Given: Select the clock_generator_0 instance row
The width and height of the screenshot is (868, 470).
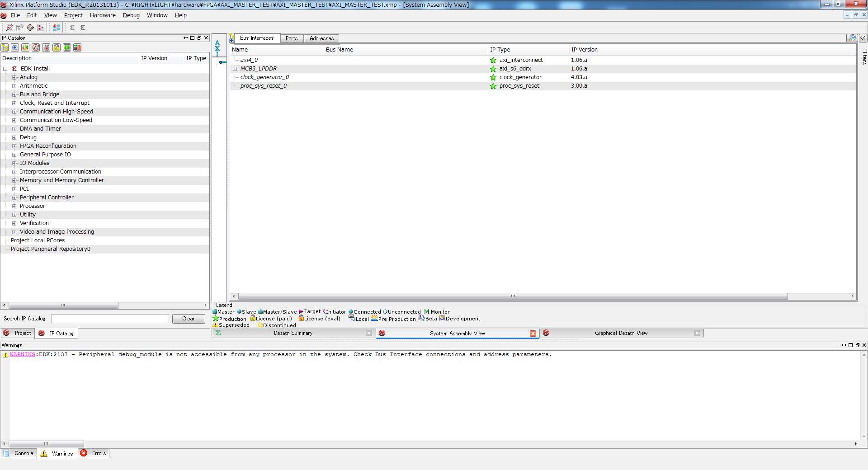Looking at the screenshot, I should click(x=543, y=77).
